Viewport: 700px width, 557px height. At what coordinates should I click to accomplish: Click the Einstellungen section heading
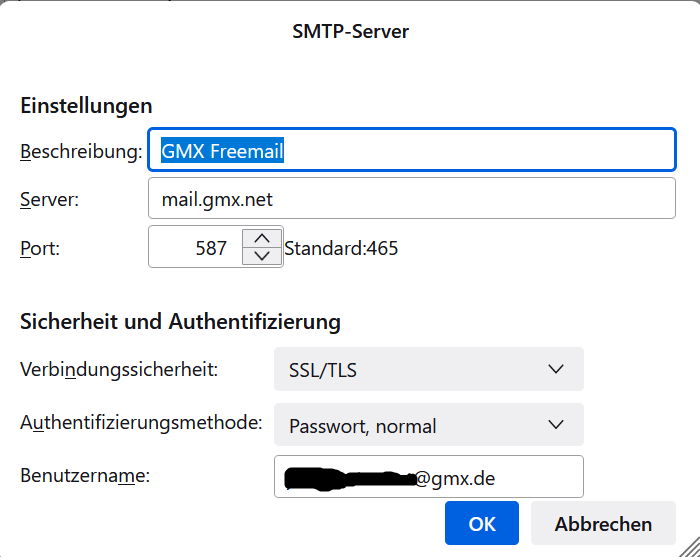(x=86, y=105)
